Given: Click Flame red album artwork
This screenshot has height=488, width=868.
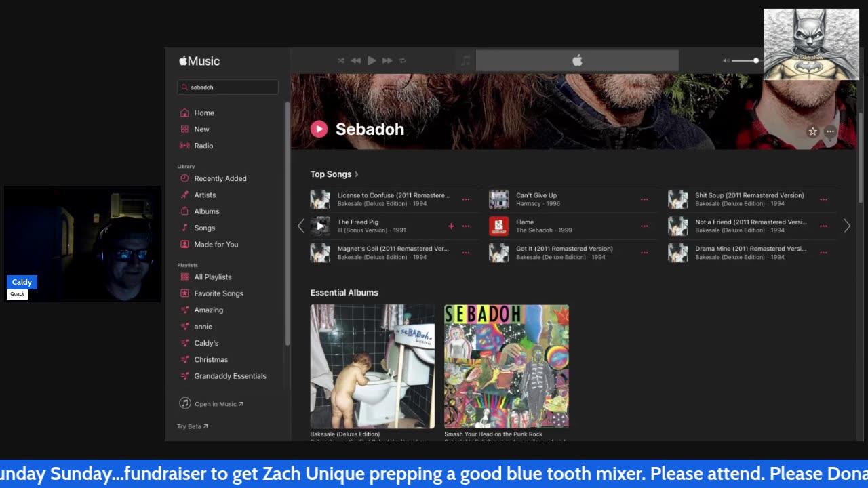Looking at the screenshot, I should (x=498, y=226).
